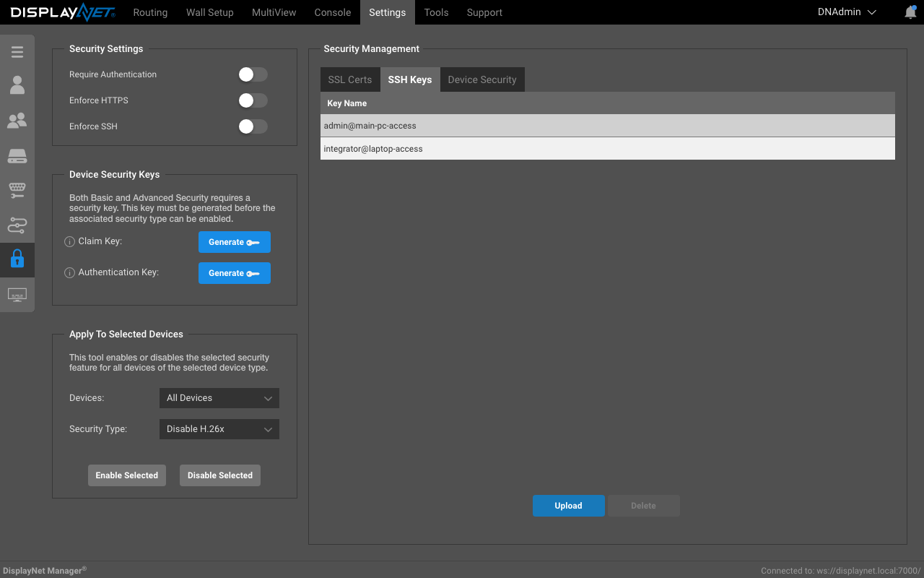The height and width of the screenshot is (578, 924).
Task: Open the hamburger menu in sidebar
Action: 17,52
